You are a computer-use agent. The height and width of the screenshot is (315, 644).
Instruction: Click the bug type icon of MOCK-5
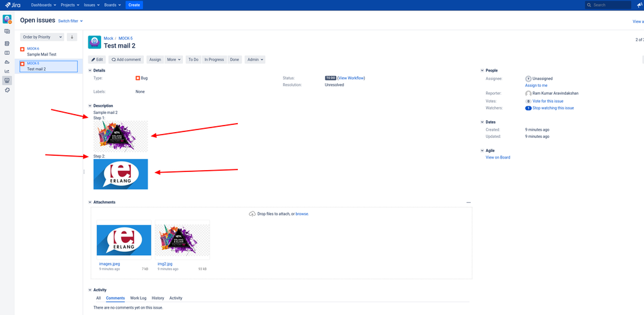pyautogui.click(x=23, y=64)
